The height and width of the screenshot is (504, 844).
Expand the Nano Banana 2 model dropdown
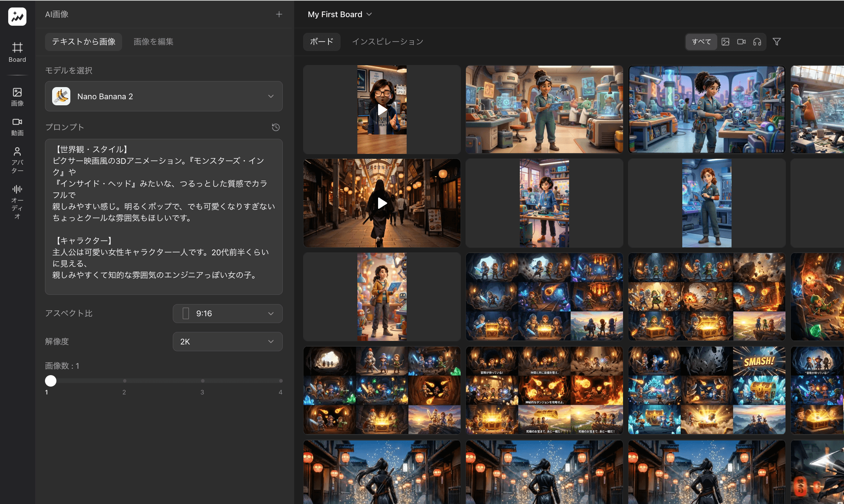(x=164, y=96)
